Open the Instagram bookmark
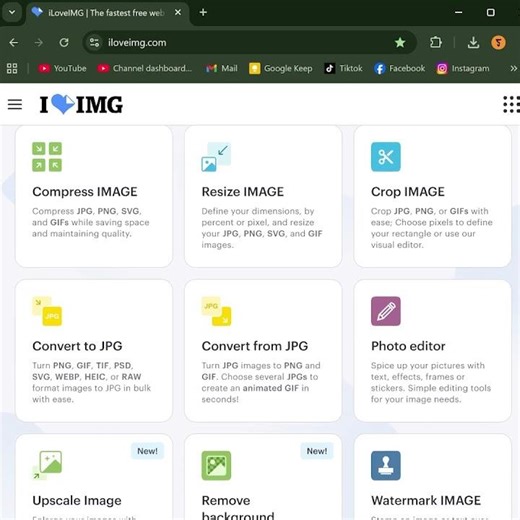The height and width of the screenshot is (520, 520). point(463,68)
